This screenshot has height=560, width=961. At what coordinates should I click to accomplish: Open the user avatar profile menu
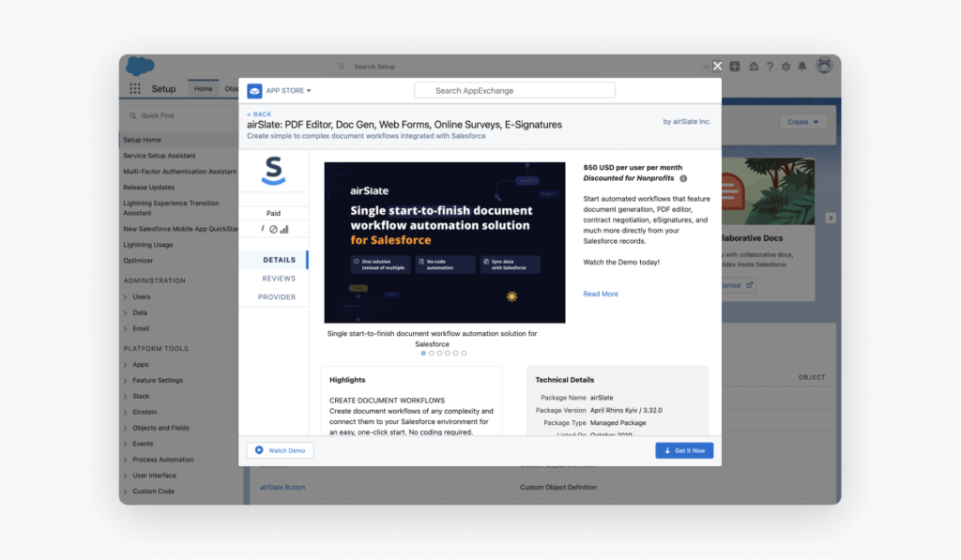(x=824, y=66)
